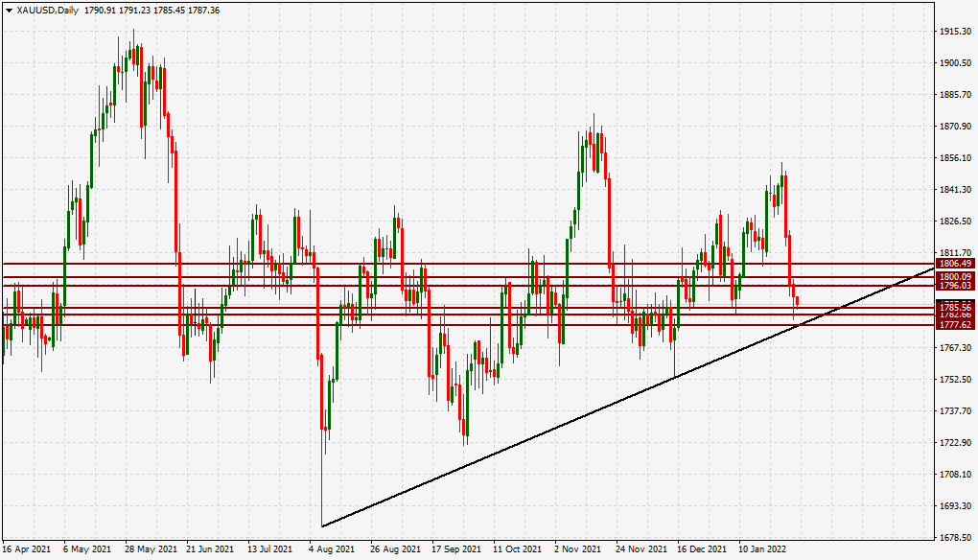Screen dimensions: 978x560
Task: Click the 1777.62 horizontal line price label
Action: click(955, 325)
